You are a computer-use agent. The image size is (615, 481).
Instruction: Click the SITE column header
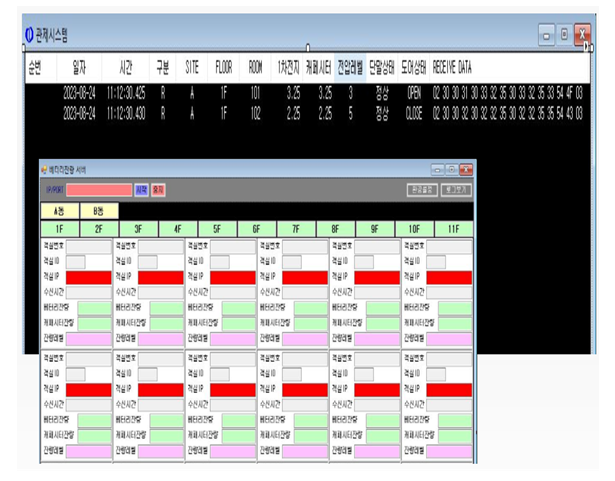click(192, 68)
